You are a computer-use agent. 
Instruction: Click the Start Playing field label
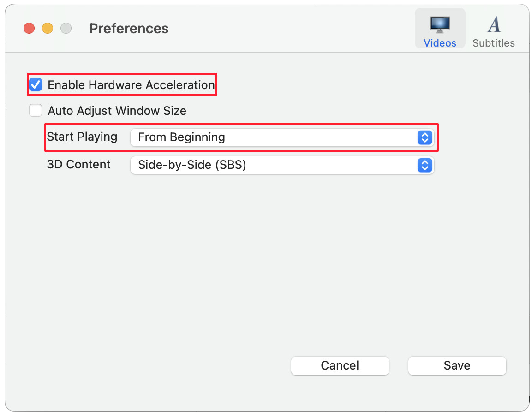click(x=82, y=137)
